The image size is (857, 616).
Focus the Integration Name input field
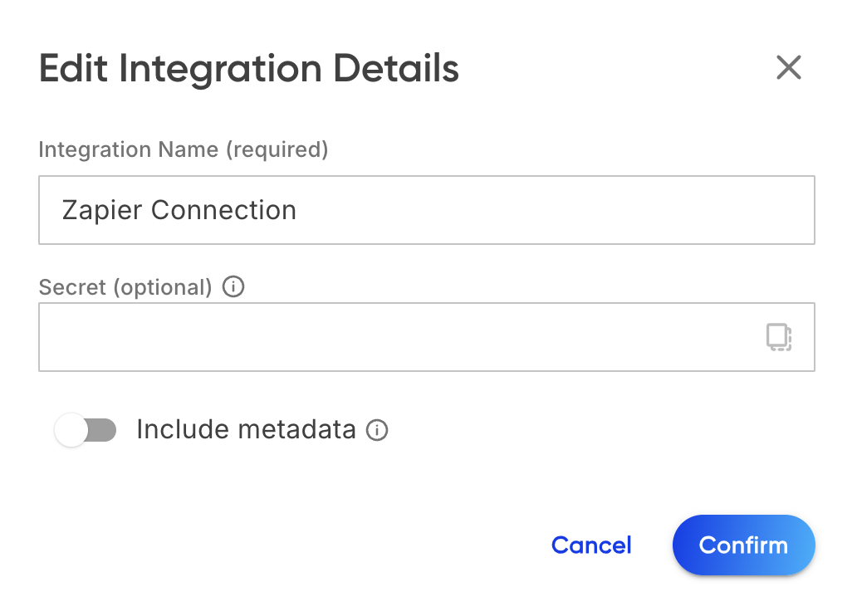pos(426,210)
